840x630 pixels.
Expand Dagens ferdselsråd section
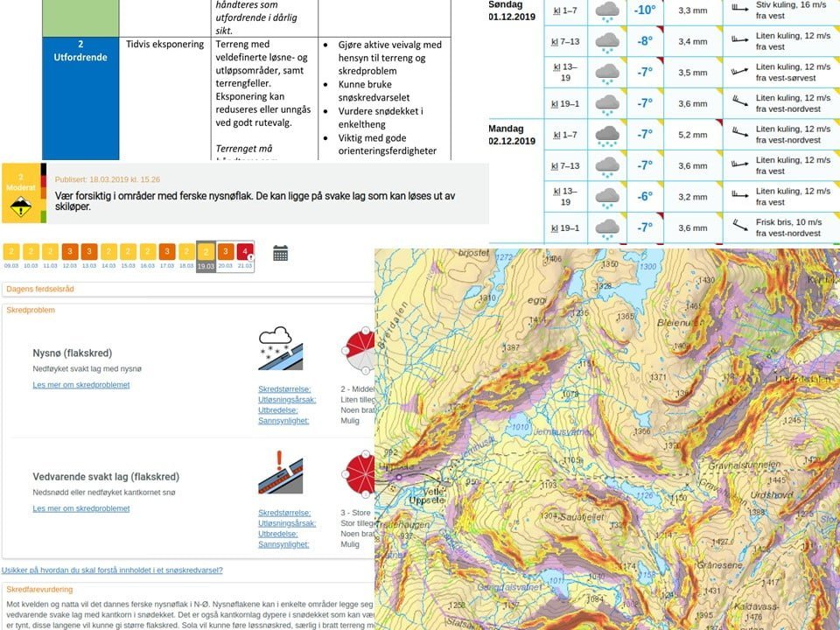(x=188, y=290)
